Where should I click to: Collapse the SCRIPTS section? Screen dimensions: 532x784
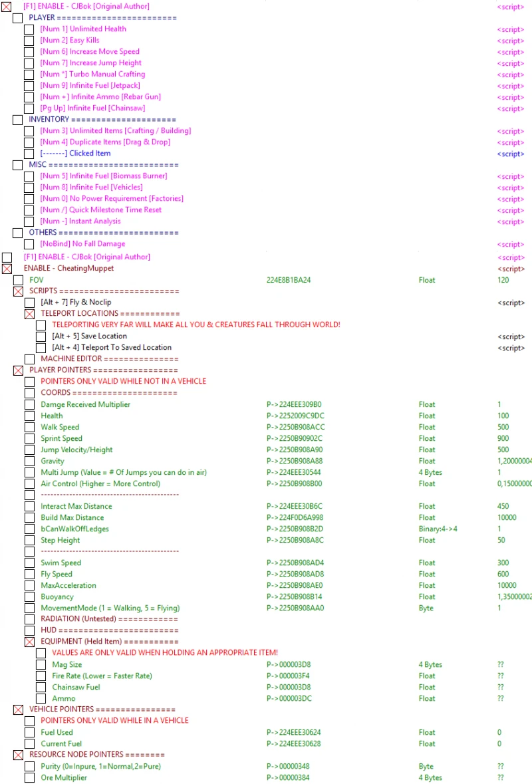pos(18,291)
